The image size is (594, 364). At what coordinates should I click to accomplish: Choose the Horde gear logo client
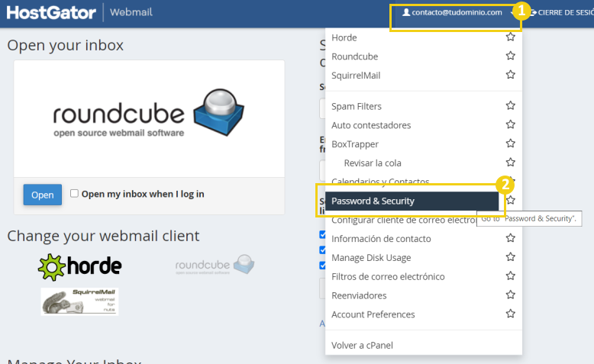(x=80, y=267)
